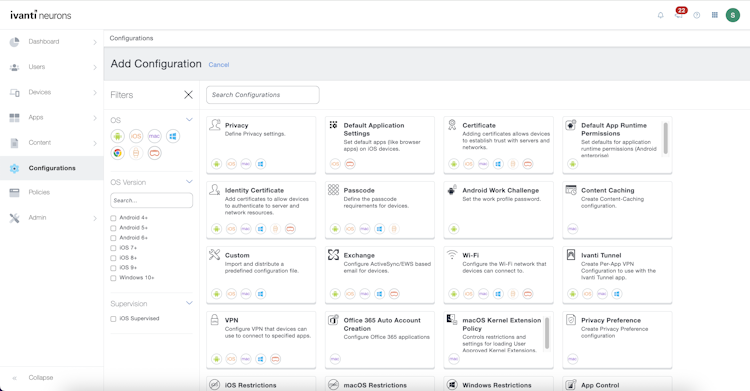Check the Android 5+ checkbox
Viewport: 750px width, 391px height.
113,228
